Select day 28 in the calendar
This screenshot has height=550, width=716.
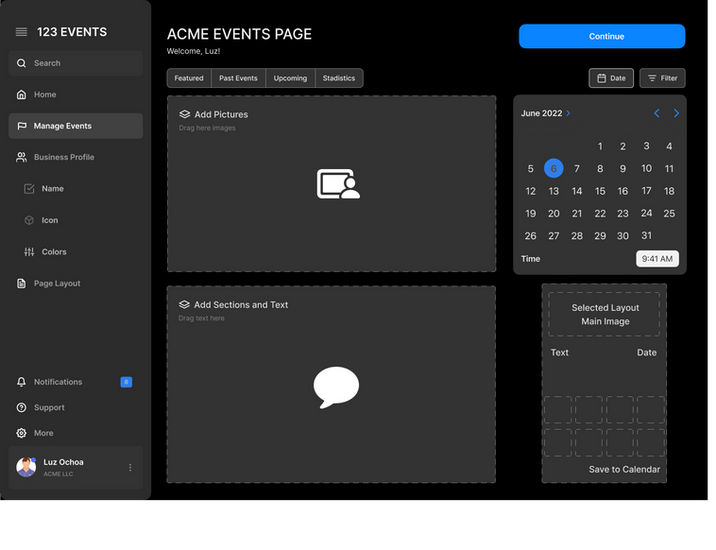coord(577,236)
